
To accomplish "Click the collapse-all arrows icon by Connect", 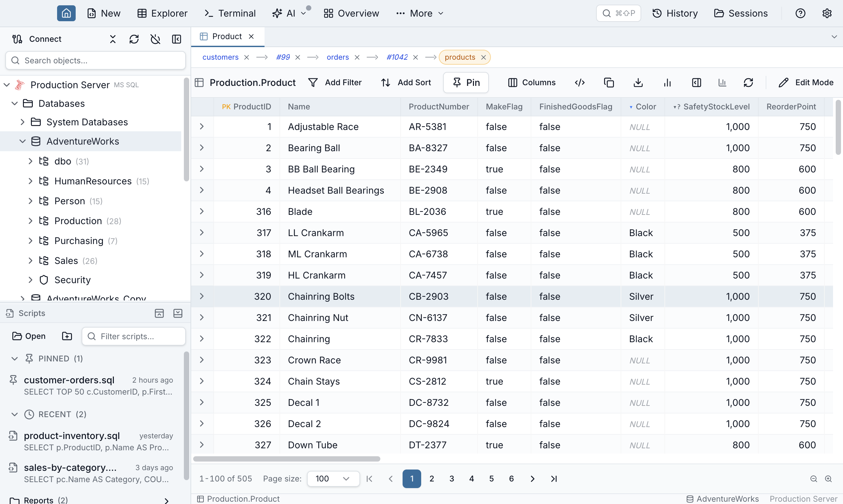I will pyautogui.click(x=113, y=39).
